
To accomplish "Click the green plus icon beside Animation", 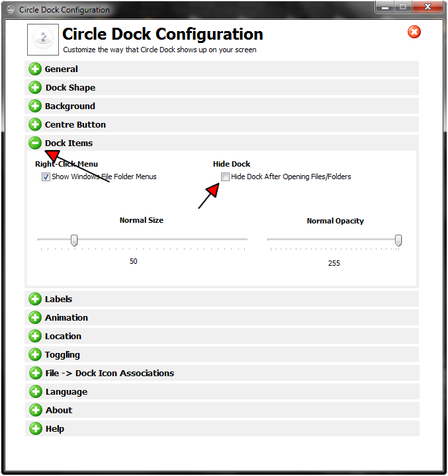I will point(35,318).
